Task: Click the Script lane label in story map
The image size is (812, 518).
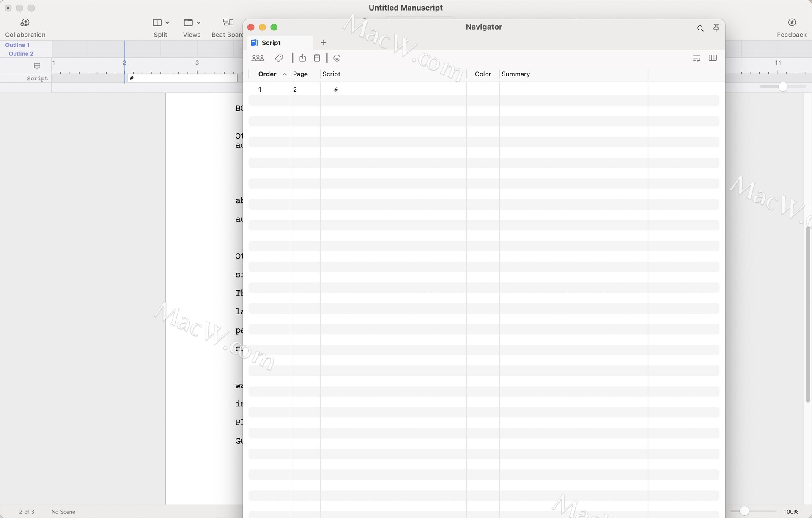Action: tap(37, 79)
